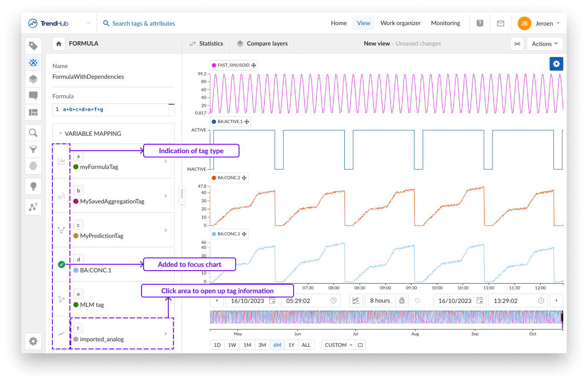
Task: Open the chart settings gear above FAST_SINUSOID
Action: (x=556, y=64)
